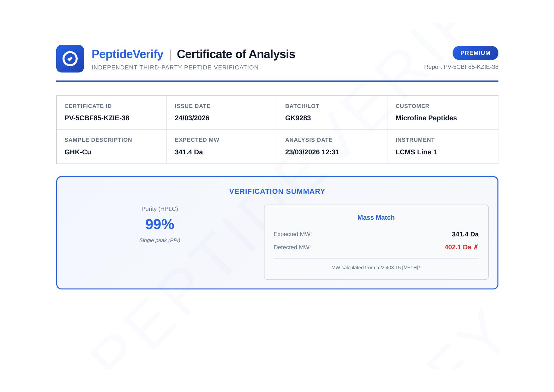Select the PeptideVerify brand name
This screenshot has width=554, height=392.
127,54
